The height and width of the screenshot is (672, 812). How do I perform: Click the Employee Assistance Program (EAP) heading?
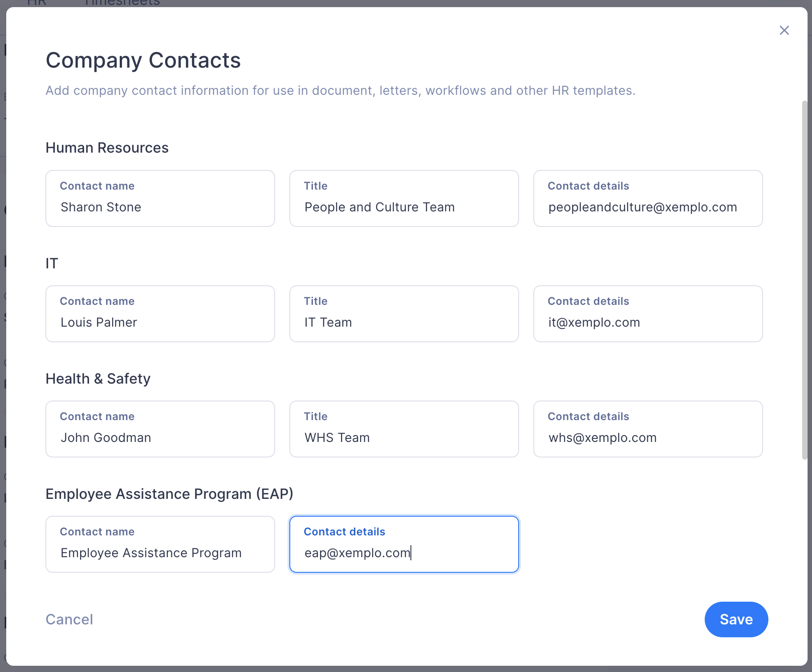tap(169, 494)
